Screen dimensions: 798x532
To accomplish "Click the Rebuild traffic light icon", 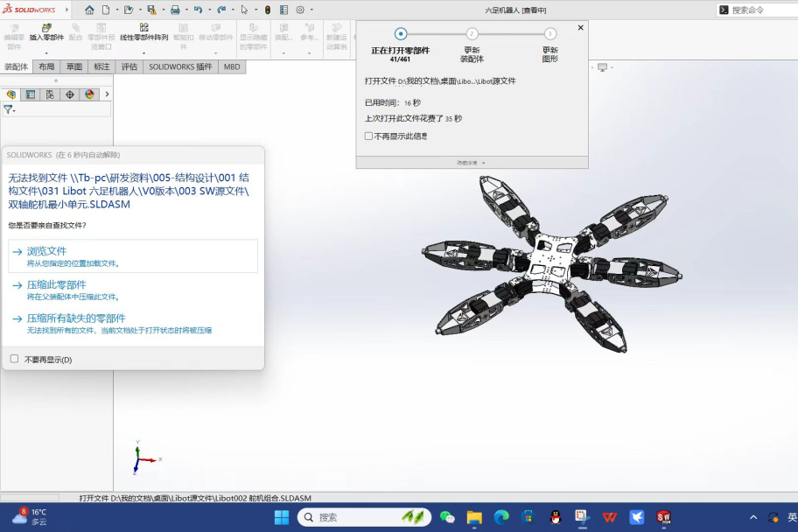I will click(268, 10).
